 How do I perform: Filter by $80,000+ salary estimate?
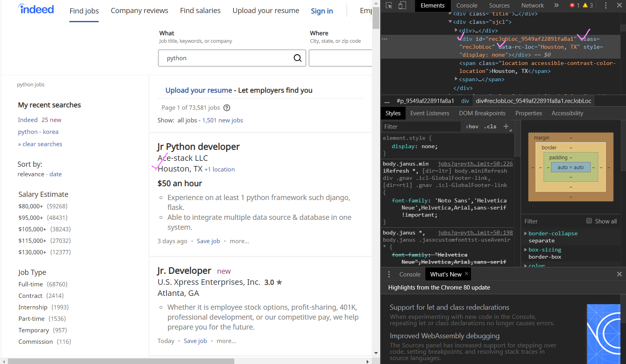point(31,206)
